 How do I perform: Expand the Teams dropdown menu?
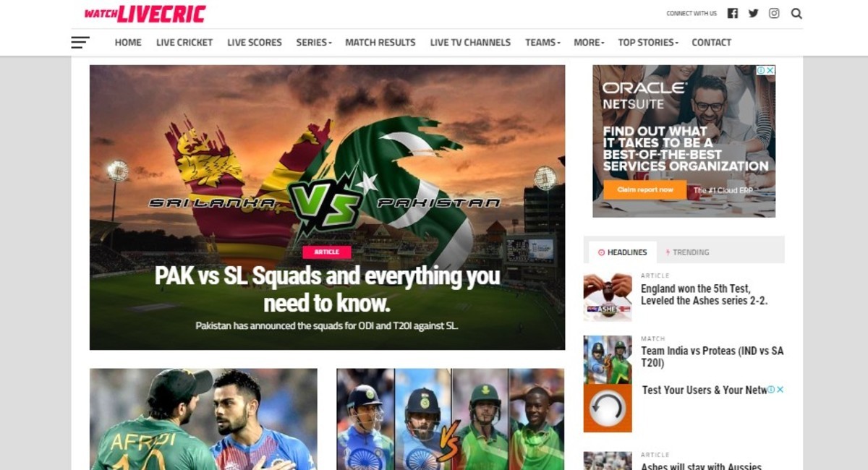[x=542, y=43]
